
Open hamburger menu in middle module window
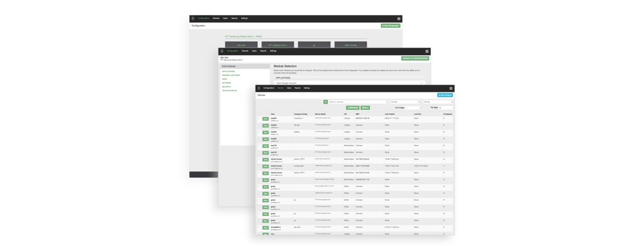pyautogui.click(x=427, y=52)
